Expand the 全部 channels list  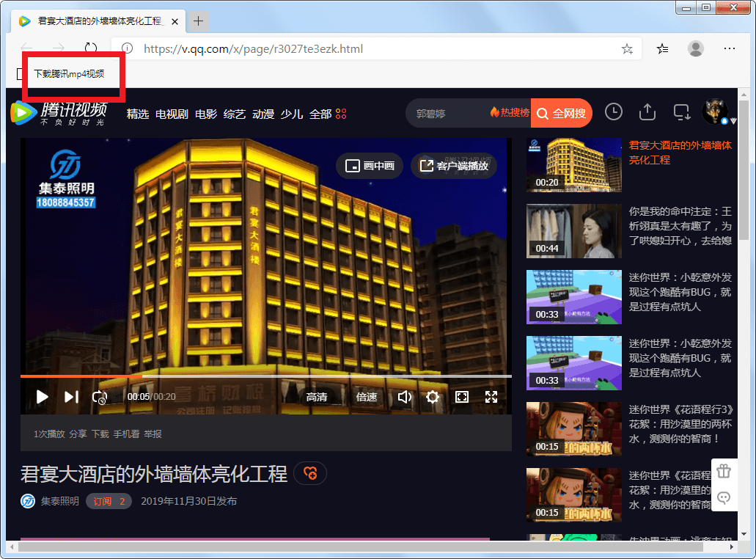pyautogui.click(x=320, y=114)
